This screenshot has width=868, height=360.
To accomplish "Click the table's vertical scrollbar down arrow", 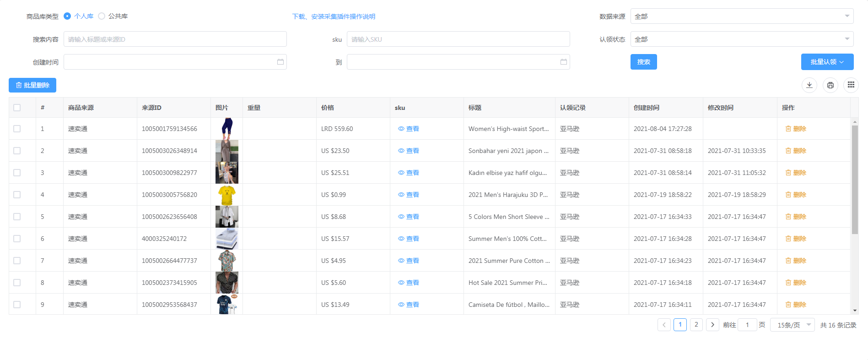I will pos(854,311).
